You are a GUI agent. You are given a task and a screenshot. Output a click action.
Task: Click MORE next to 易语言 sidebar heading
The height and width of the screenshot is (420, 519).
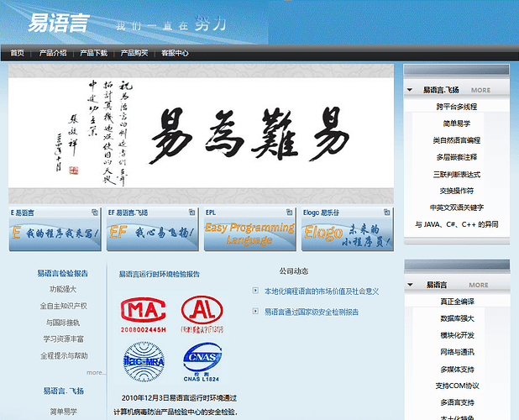pos(479,285)
